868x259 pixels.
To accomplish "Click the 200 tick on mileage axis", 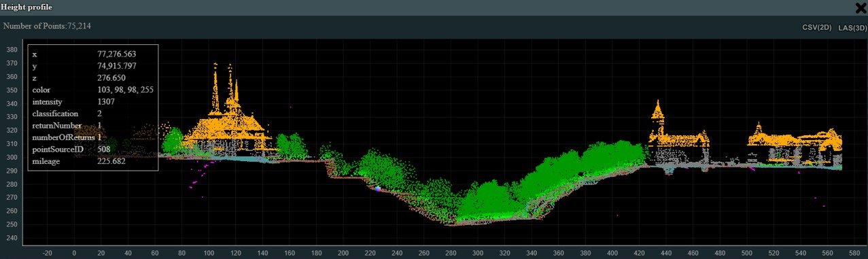I will click(343, 252).
